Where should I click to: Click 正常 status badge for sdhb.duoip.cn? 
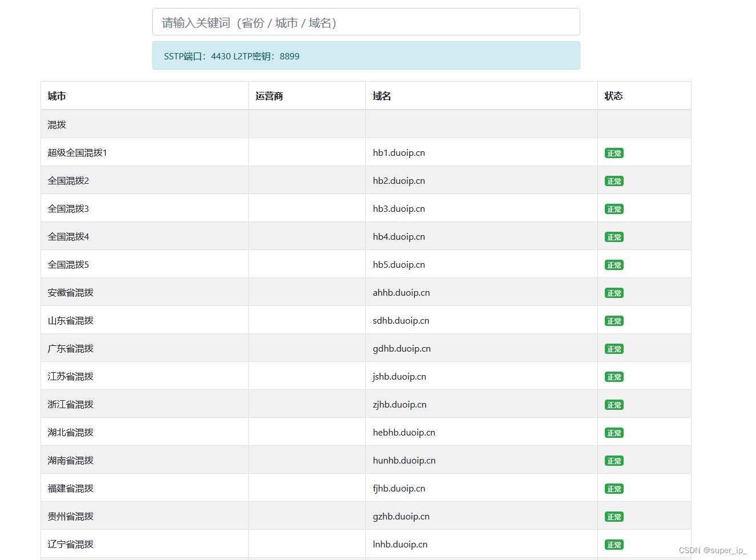[x=614, y=321]
